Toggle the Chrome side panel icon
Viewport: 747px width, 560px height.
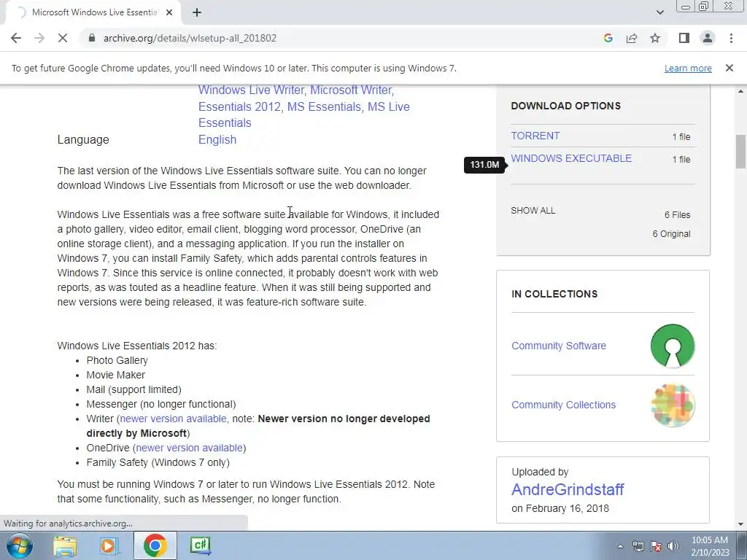[x=684, y=38]
